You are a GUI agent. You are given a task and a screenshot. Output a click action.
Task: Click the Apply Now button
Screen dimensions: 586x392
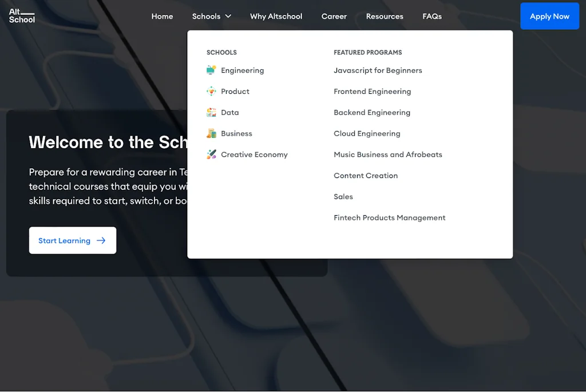tap(549, 15)
